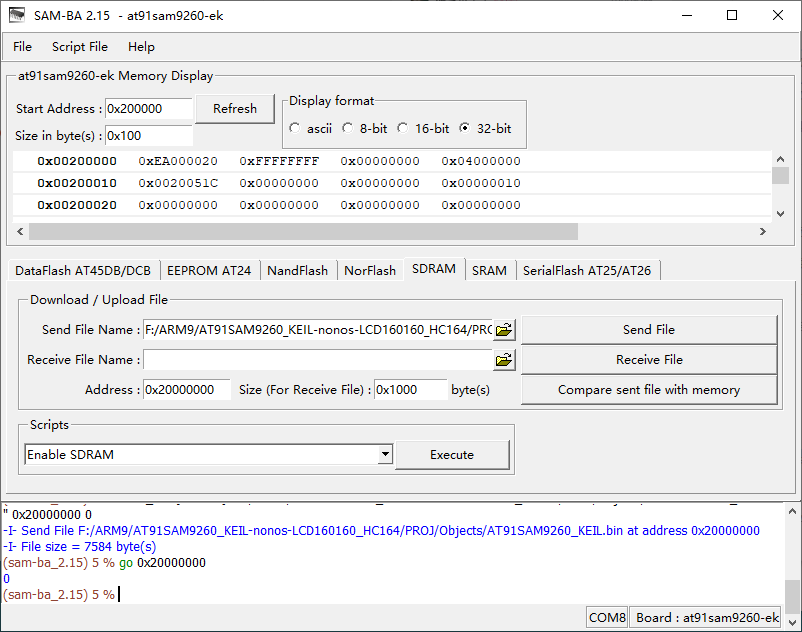
Task: Select ascii display format
Action: pyautogui.click(x=295, y=128)
